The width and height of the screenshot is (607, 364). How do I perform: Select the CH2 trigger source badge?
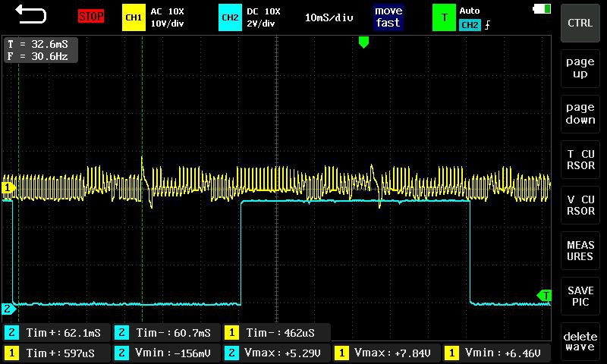coord(470,25)
